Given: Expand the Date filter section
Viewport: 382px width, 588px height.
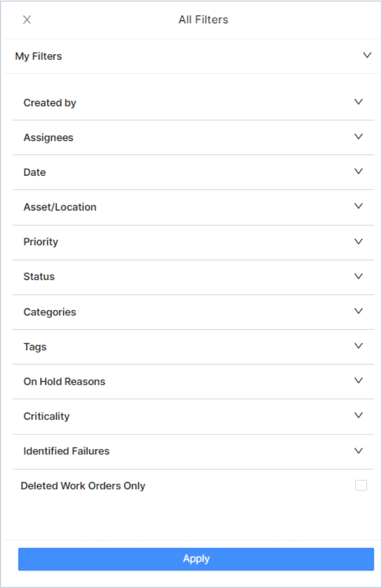Looking at the screenshot, I should pos(358,172).
